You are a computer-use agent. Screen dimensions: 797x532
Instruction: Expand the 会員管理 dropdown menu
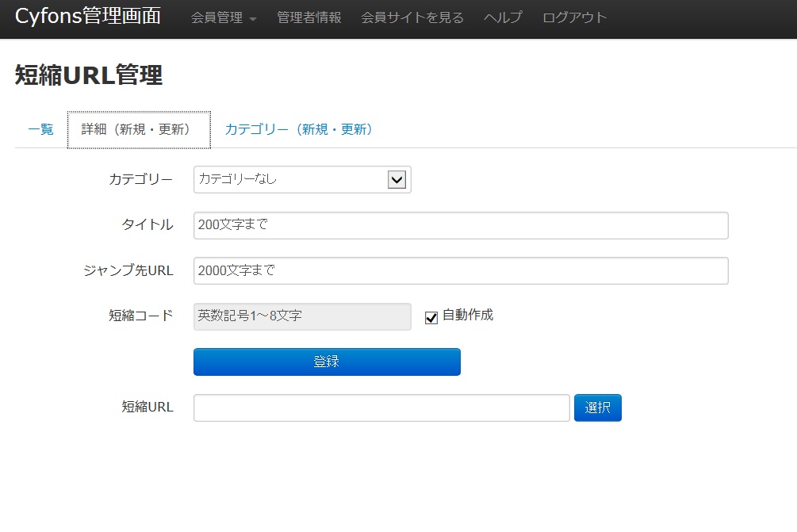pos(224,17)
